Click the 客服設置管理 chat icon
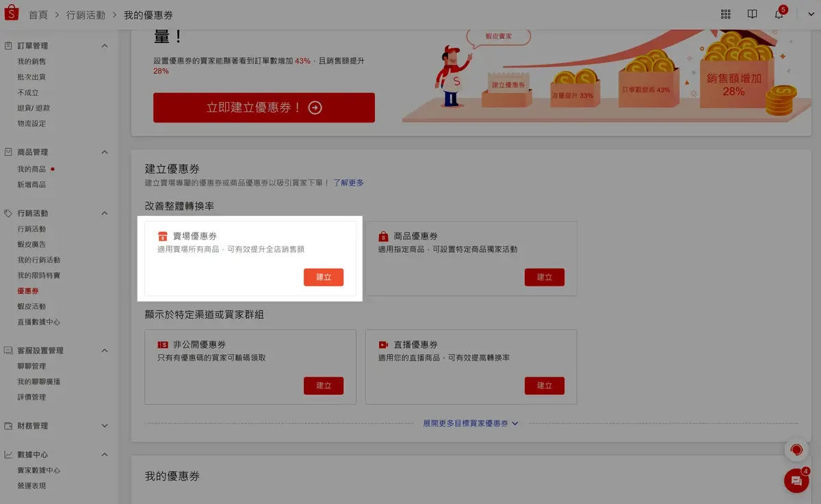Screen dimensions: 821x504 pos(8,350)
